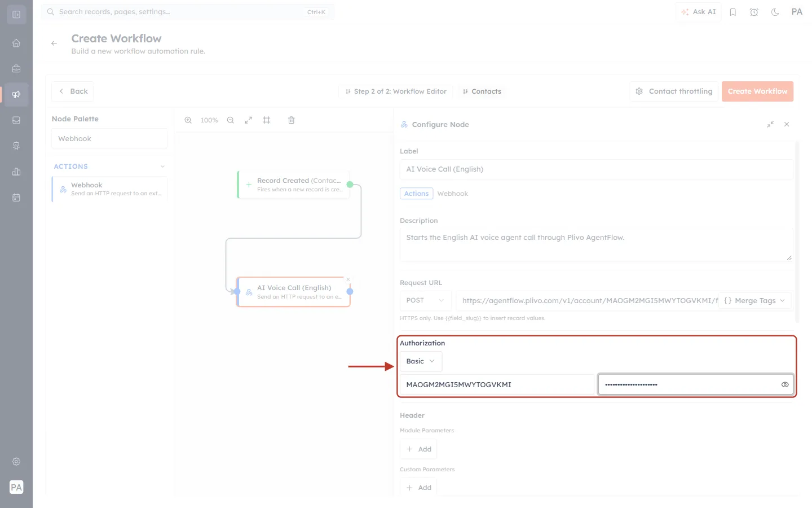Open the Merge Tags dropdown
Viewport: 812px width, 508px height.
tap(754, 301)
